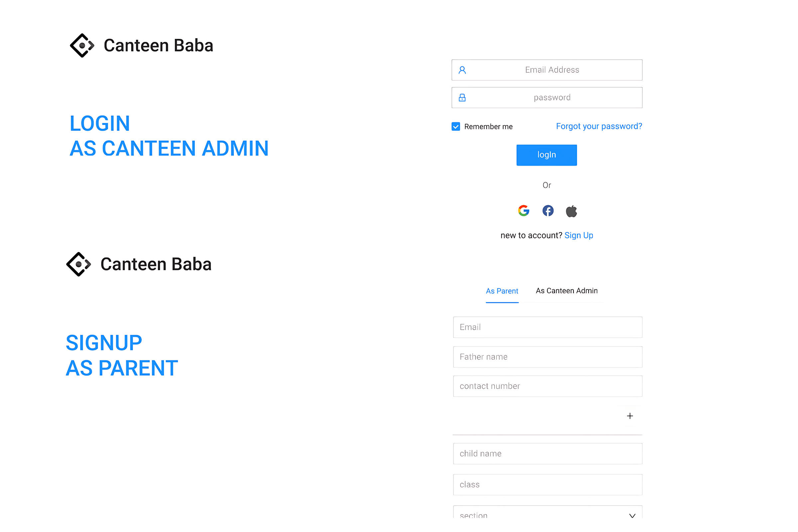Viewport: 798px width, 532px height.
Task: Click the Apple sign-in icon
Action: 571,211
